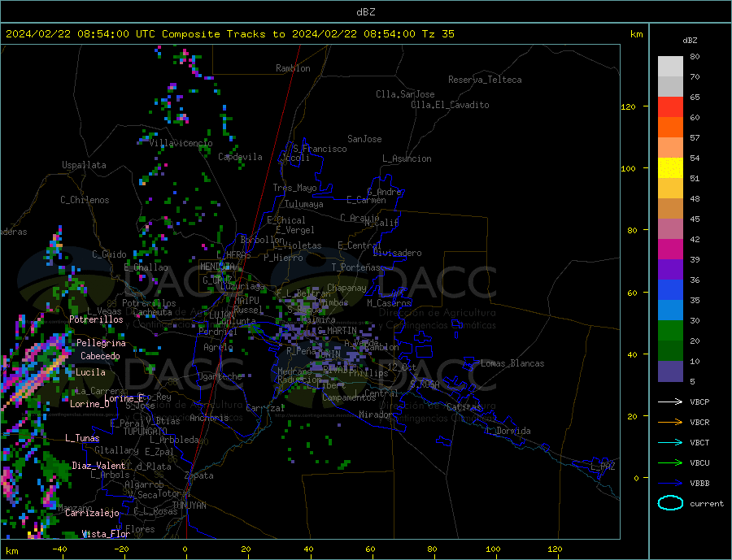Click the green VBCU arrow in legend
The height and width of the screenshot is (560, 732).
pos(670,463)
